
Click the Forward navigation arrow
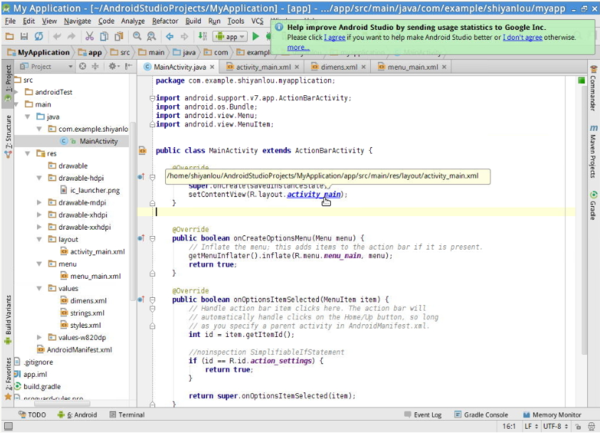point(184,37)
